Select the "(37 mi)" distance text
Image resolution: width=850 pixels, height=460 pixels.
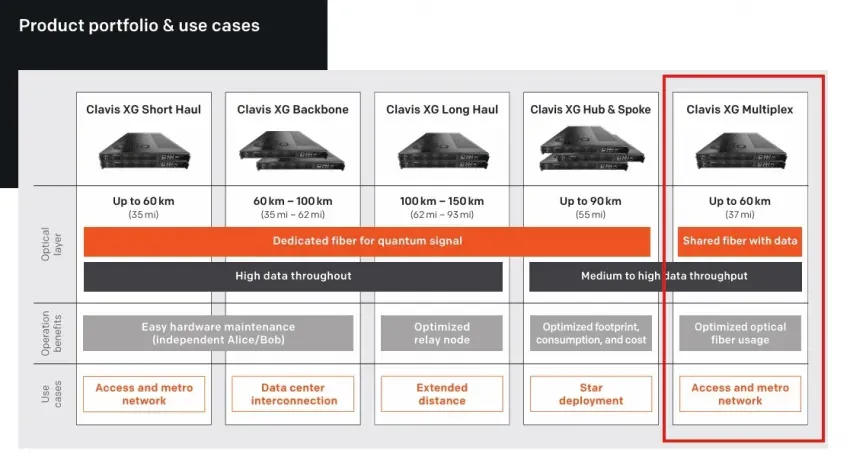click(739, 215)
